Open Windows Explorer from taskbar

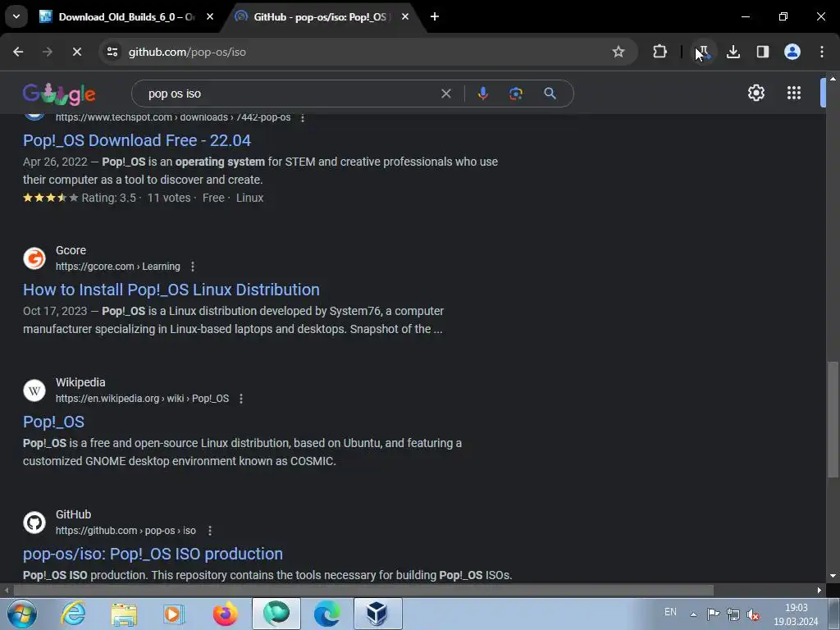124,614
